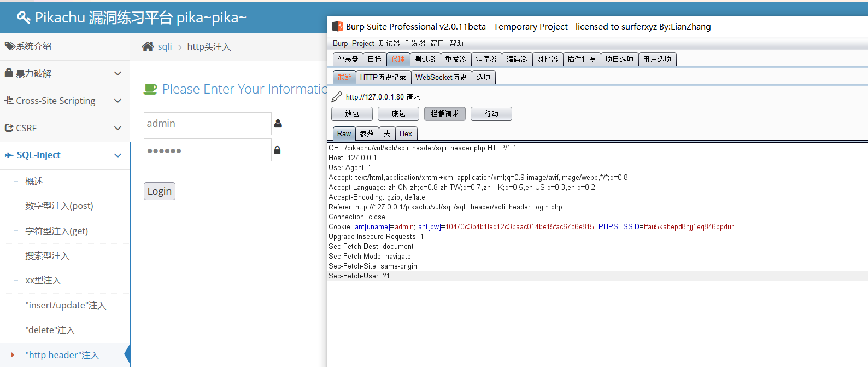Viewport: 868px width, 367px height.
Task: Open the 重发器 menu in the menu bar
Action: coord(415,43)
